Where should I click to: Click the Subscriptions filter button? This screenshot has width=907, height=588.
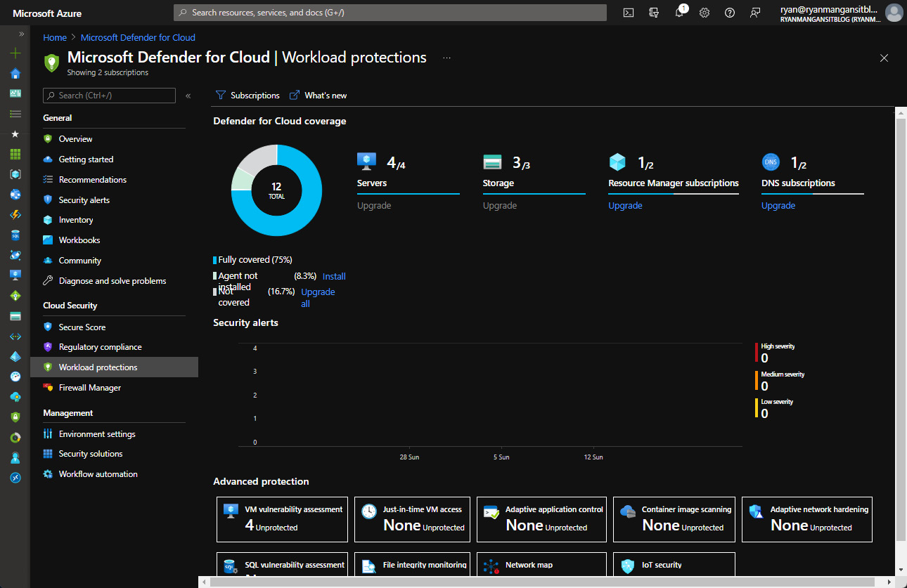247,96
